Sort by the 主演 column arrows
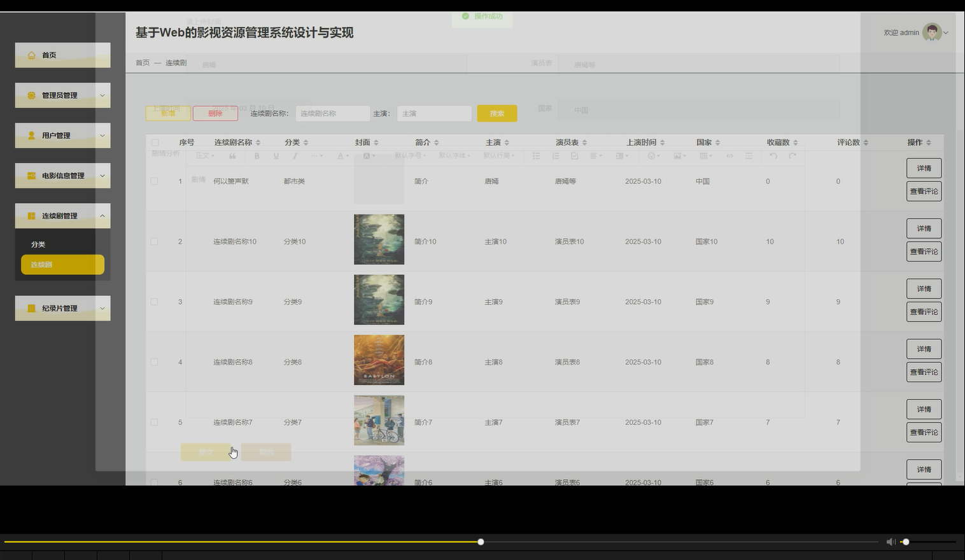965x560 pixels. [x=506, y=143]
